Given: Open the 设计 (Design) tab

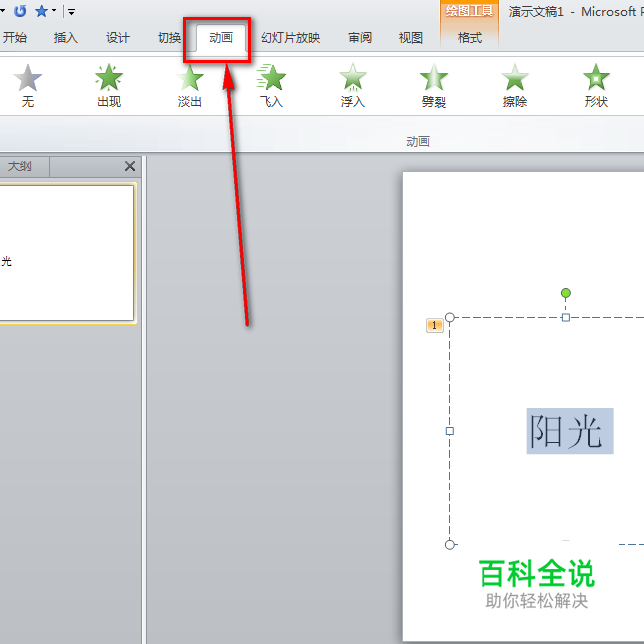Looking at the screenshot, I should tap(118, 38).
